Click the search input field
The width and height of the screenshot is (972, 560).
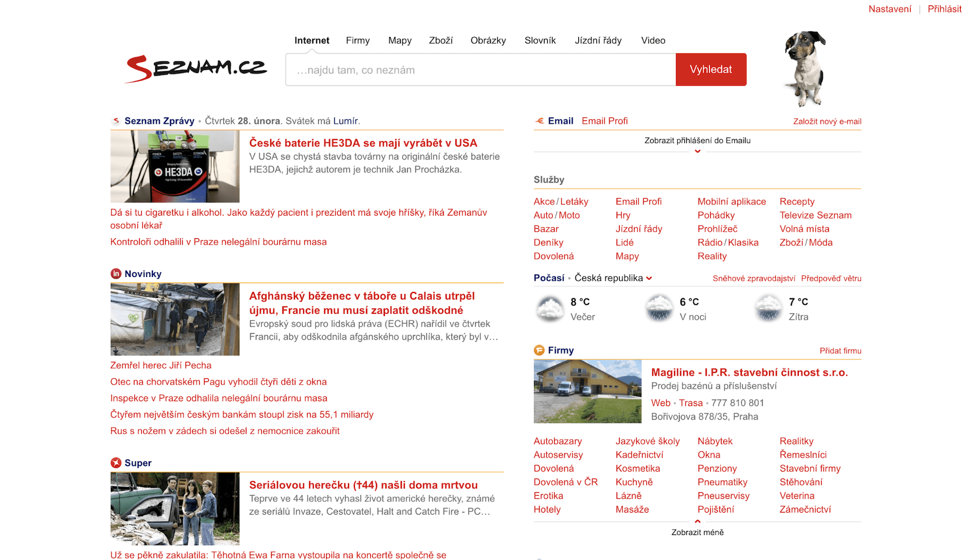coord(480,70)
